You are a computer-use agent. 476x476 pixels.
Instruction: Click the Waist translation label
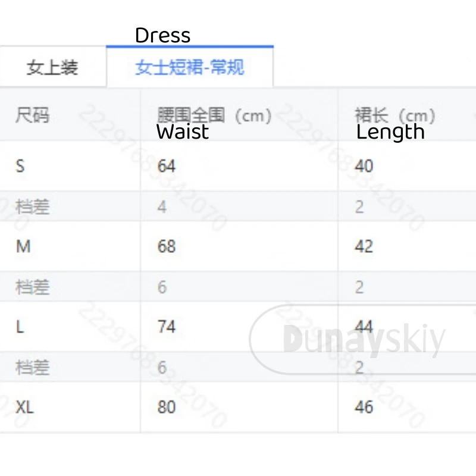(x=183, y=131)
